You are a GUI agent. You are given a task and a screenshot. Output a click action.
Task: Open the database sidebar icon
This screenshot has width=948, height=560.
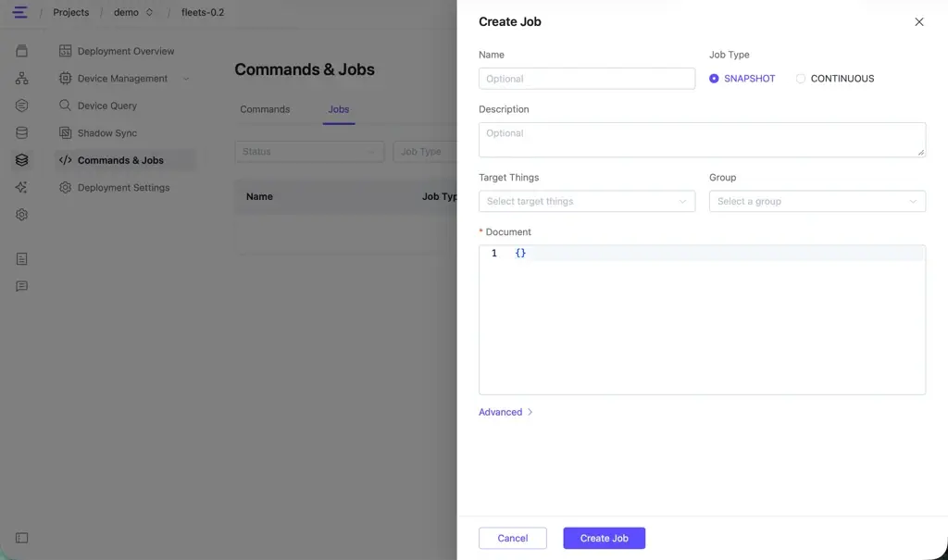22,132
